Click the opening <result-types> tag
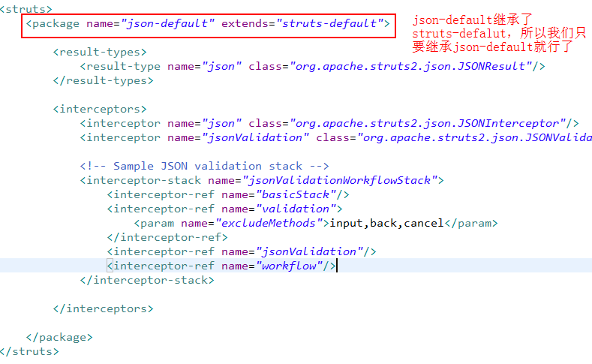Image resolution: width=592 pixels, height=364 pixels. tap(100, 52)
